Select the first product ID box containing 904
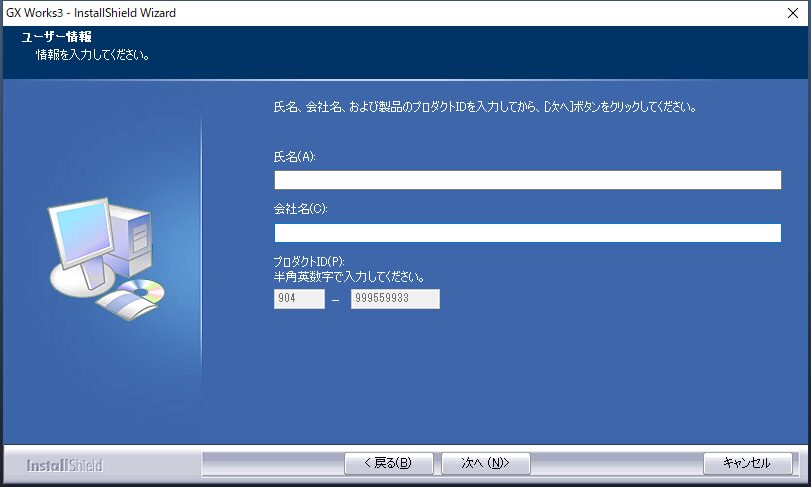Viewport: 811px width, 487px height. click(299, 299)
